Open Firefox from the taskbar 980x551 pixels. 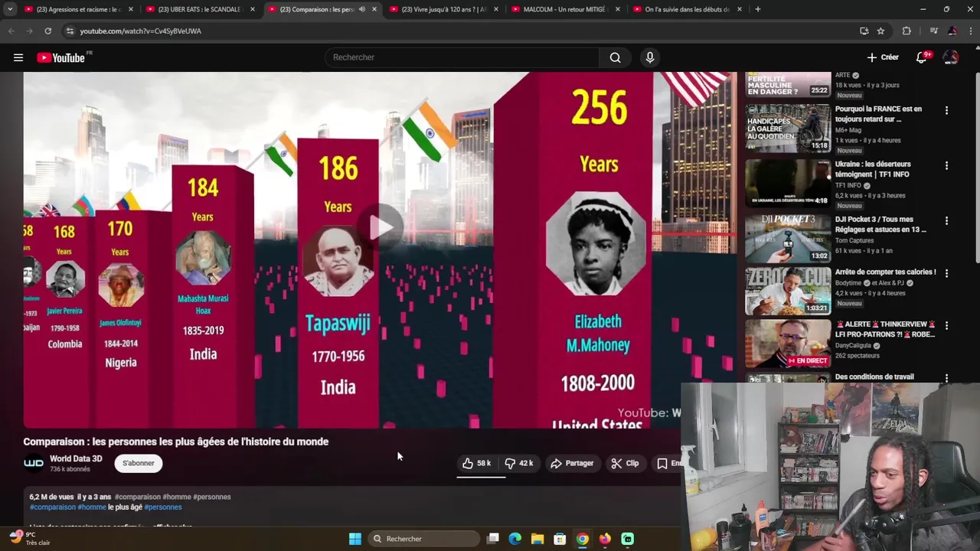pos(605,539)
